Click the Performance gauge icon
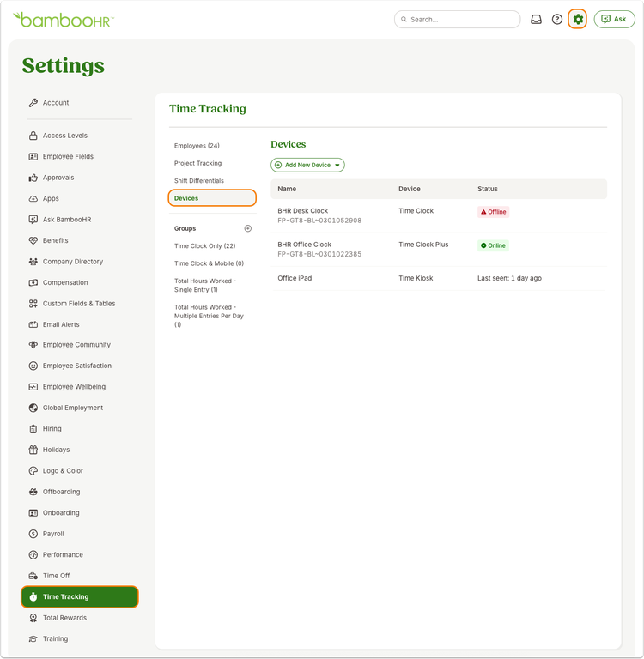 [x=33, y=555]
